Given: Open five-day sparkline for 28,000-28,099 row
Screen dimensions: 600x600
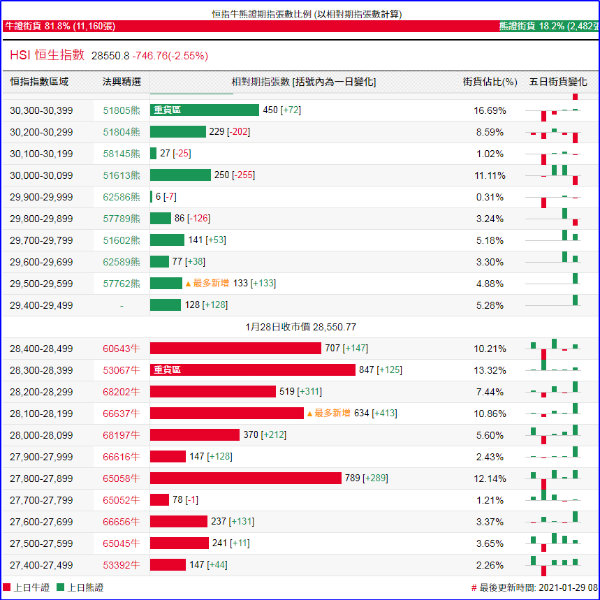Looking at the screenshot, I should pyautogui.click(x=553, y=434).
